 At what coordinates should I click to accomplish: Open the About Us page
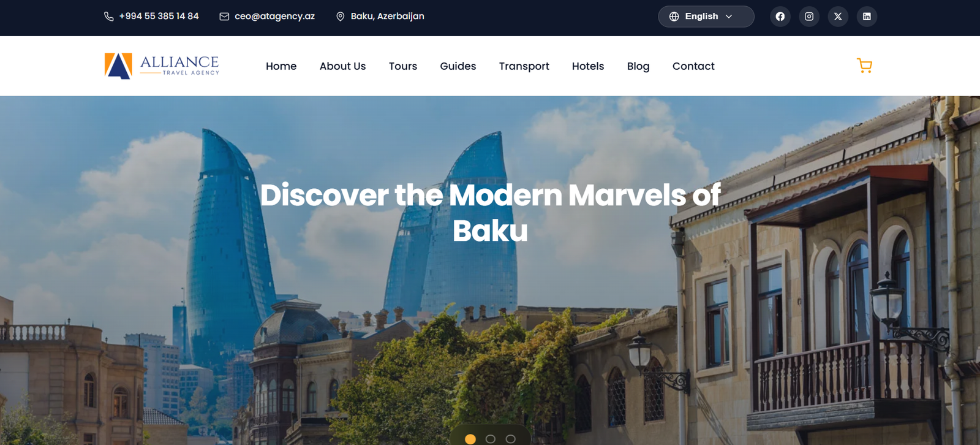(342, 66)
